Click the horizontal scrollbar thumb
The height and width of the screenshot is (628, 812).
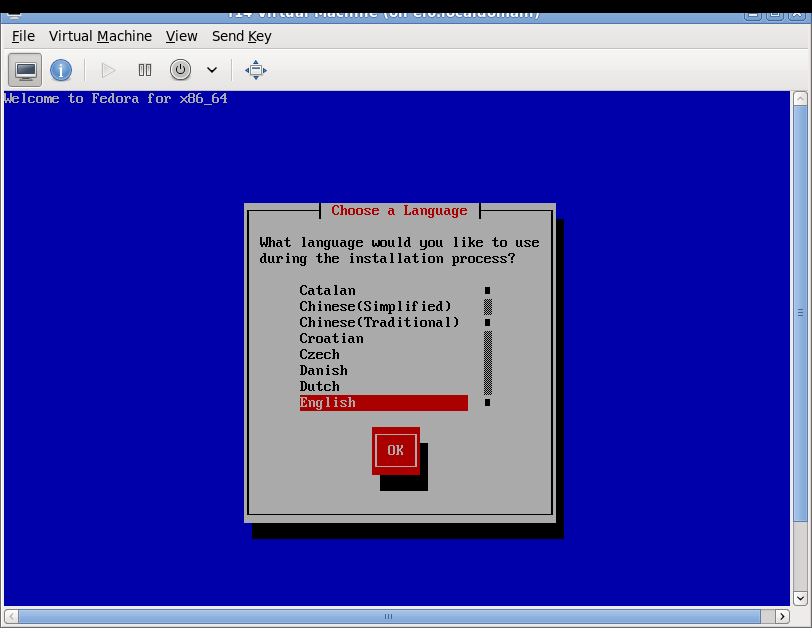pyautogui.click(x=389, y=616)
